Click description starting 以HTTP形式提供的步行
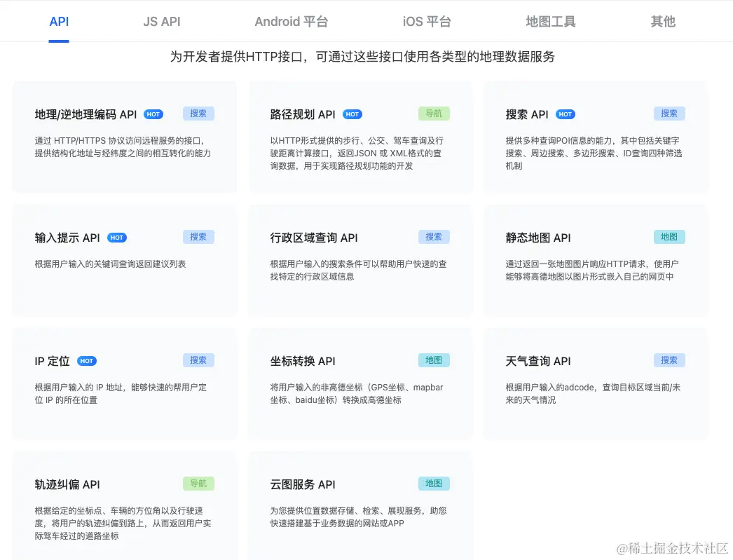This screenshot has width=733, height=560. tap(357, 153)
